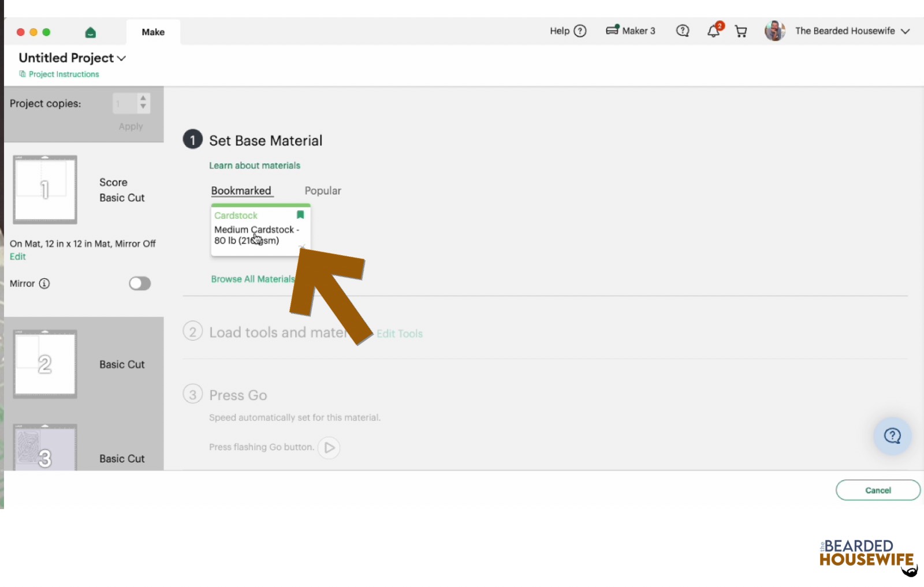Select mat 2 thumbnail
The image size is (924, 587).
click(x=45, y=364)
